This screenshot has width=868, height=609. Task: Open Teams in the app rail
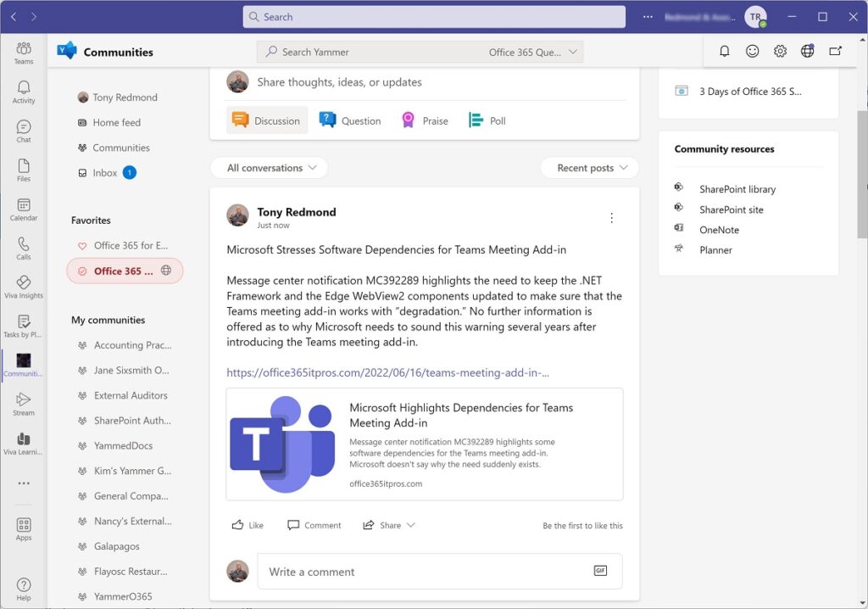[x=23, y=53]
